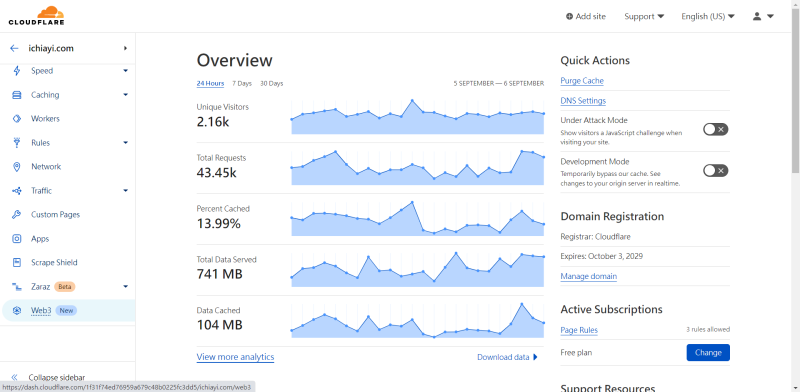Expand the Caching menu arrow

coord(126,95)
